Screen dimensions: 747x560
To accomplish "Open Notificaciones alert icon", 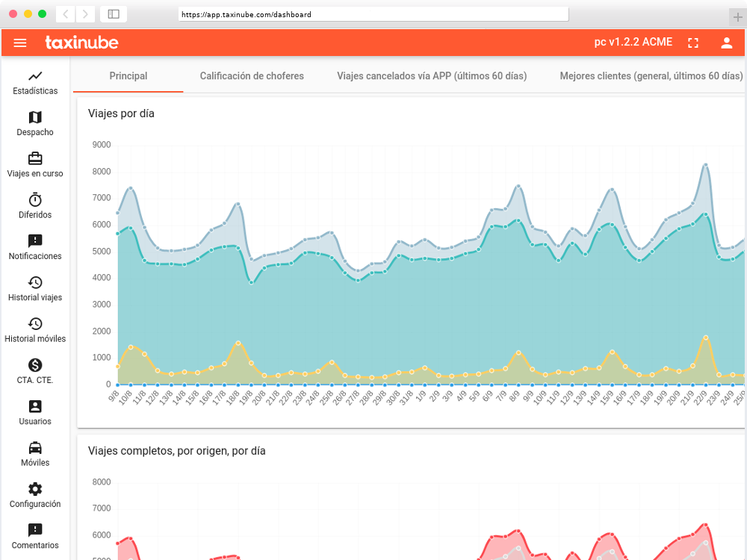I will [x=35, y=241].
